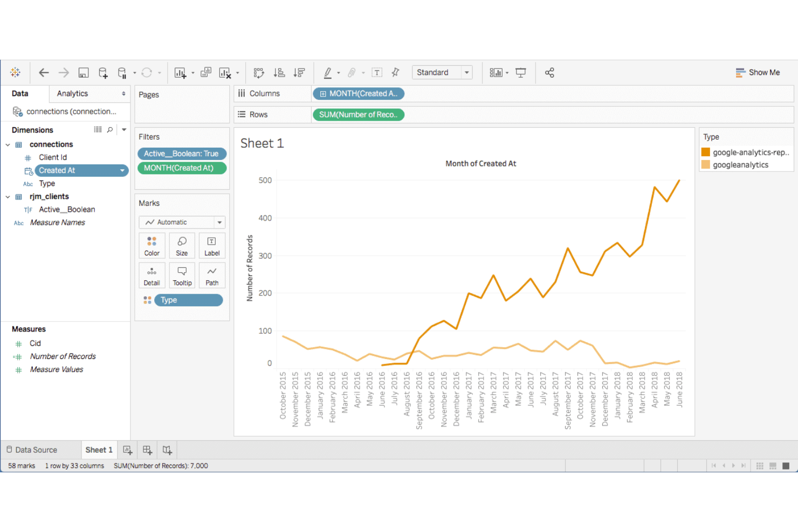Click the Tableau logo start icon
This screenshot has width=798, height=532.
15,72
